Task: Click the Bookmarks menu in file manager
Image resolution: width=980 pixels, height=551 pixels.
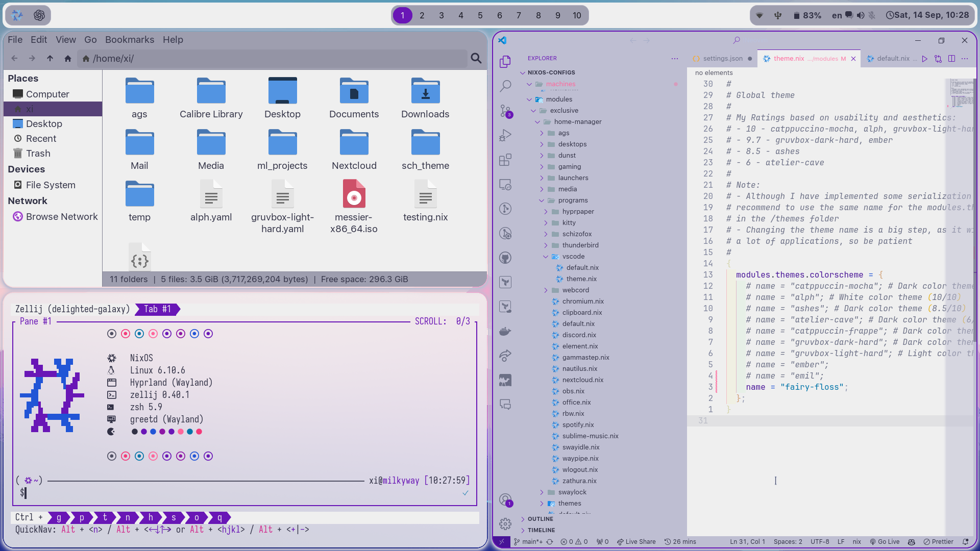Action: tap(129, 39)
